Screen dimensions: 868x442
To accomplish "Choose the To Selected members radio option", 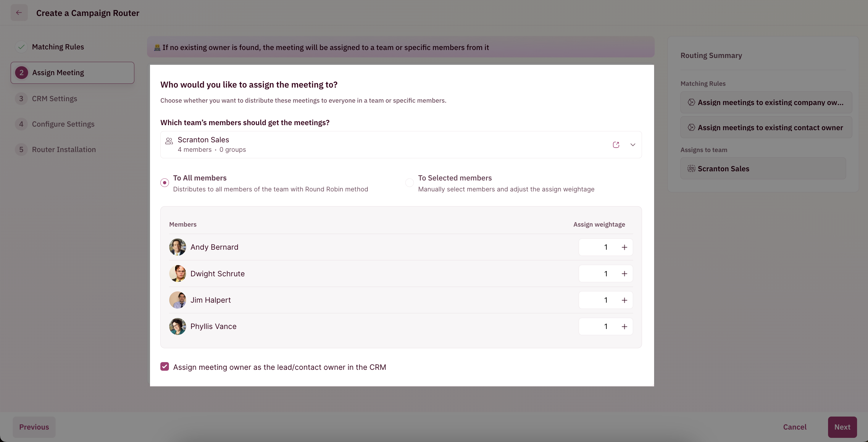I will point(409,183).
